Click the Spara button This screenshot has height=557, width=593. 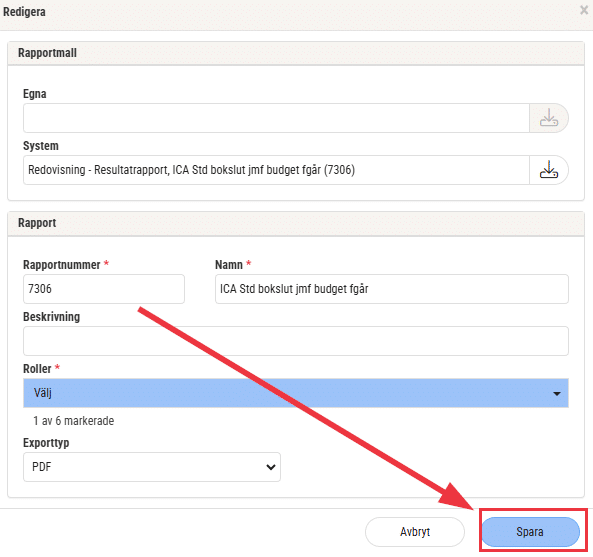click(530, 532)
